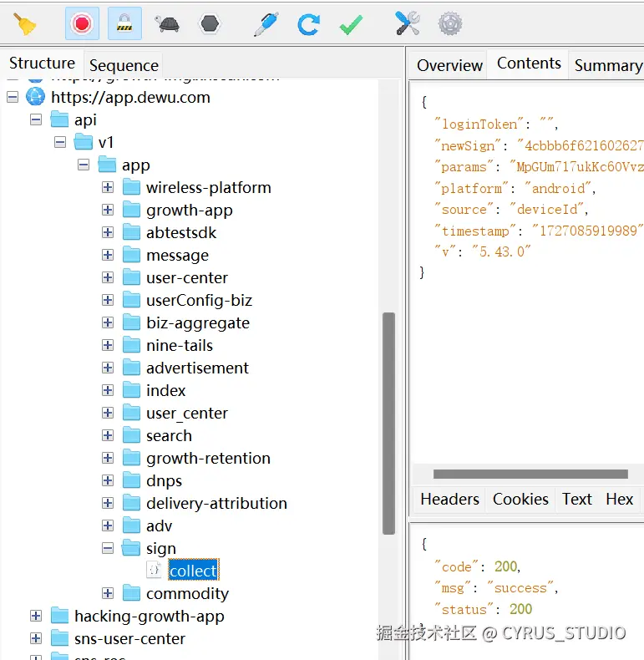
Task: Expand the sns-user-center folder
Action: [x=36, y=638]
